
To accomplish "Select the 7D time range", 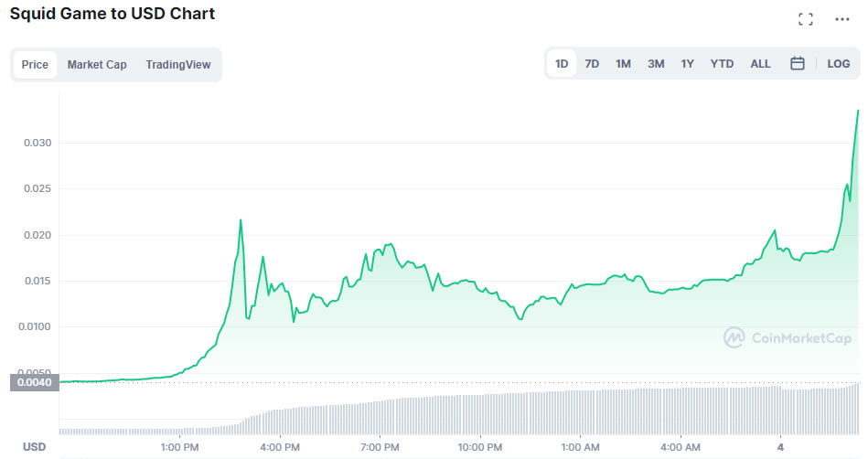I will pyautogui.click(x=592, y=64).
